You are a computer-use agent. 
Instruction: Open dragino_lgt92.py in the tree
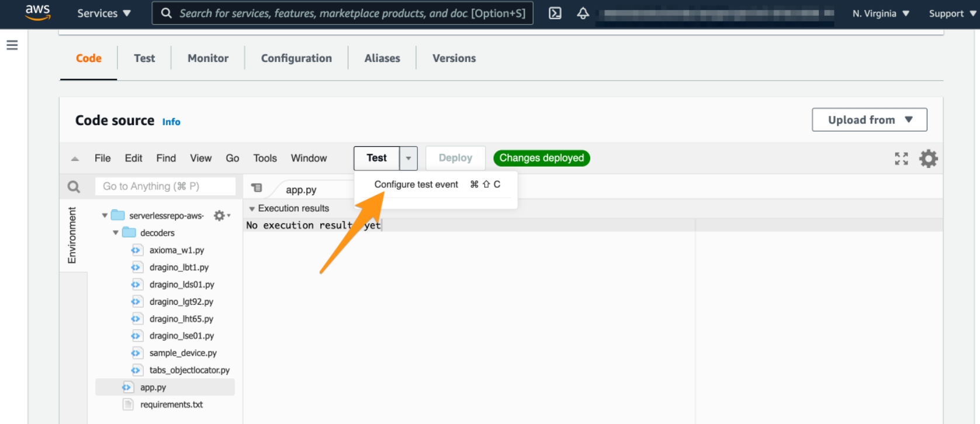[181, 302]
